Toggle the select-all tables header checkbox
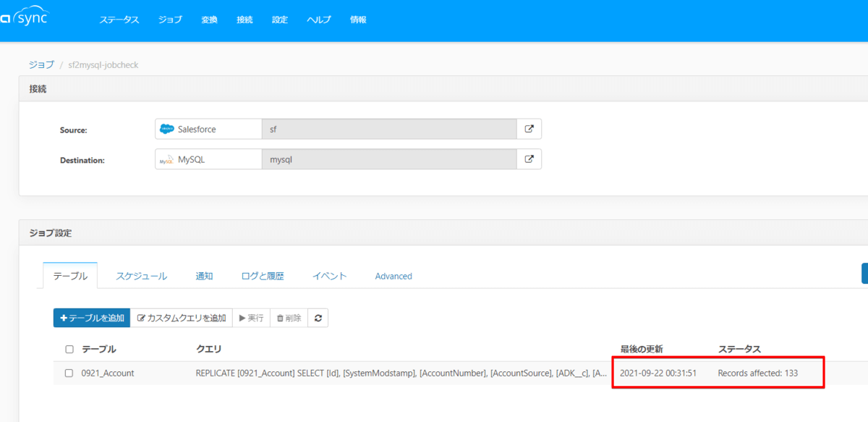 pyautogui.click(x=69, y=350)
